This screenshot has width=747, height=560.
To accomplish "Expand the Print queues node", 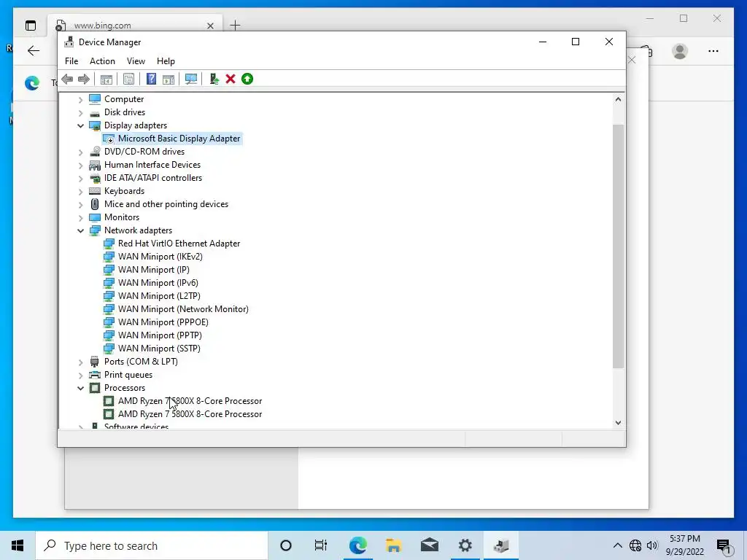I will 80,376.
